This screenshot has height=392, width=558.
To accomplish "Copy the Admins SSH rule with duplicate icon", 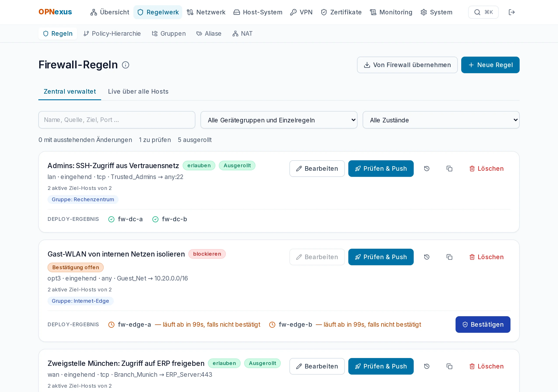I will (449, 169).
